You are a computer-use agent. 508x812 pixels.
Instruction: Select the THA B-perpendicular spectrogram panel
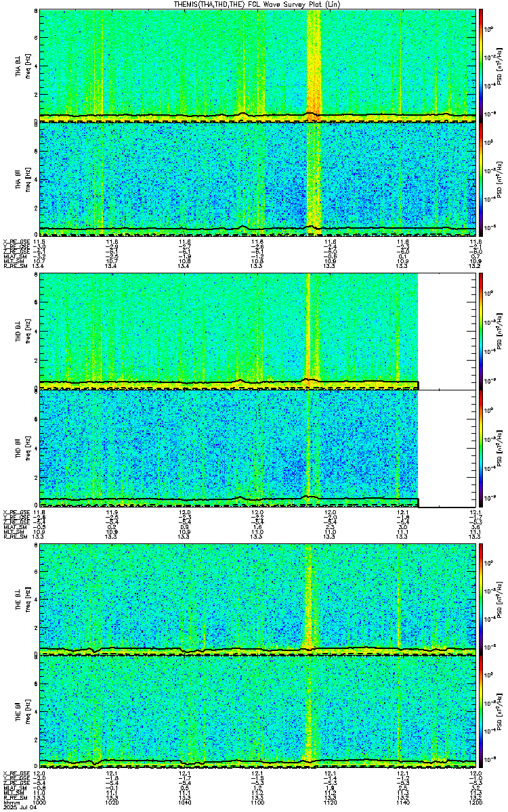[x=257, y=65]
